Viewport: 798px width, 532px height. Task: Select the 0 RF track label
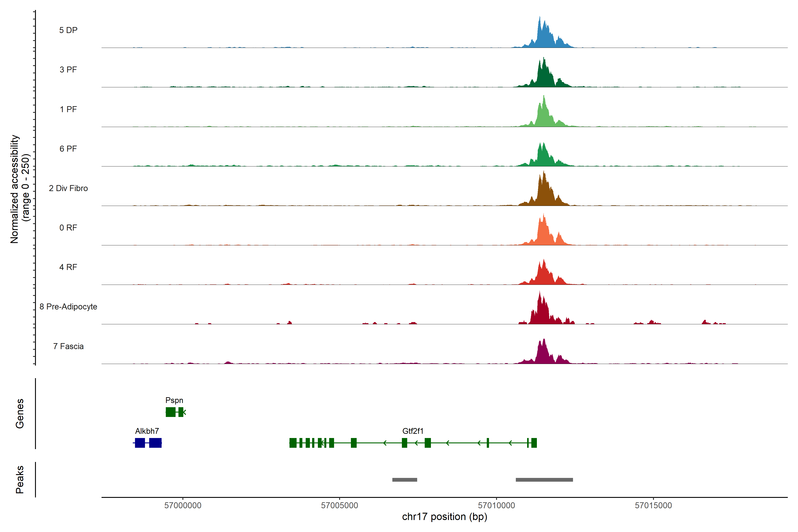click(x=68, y=228)
